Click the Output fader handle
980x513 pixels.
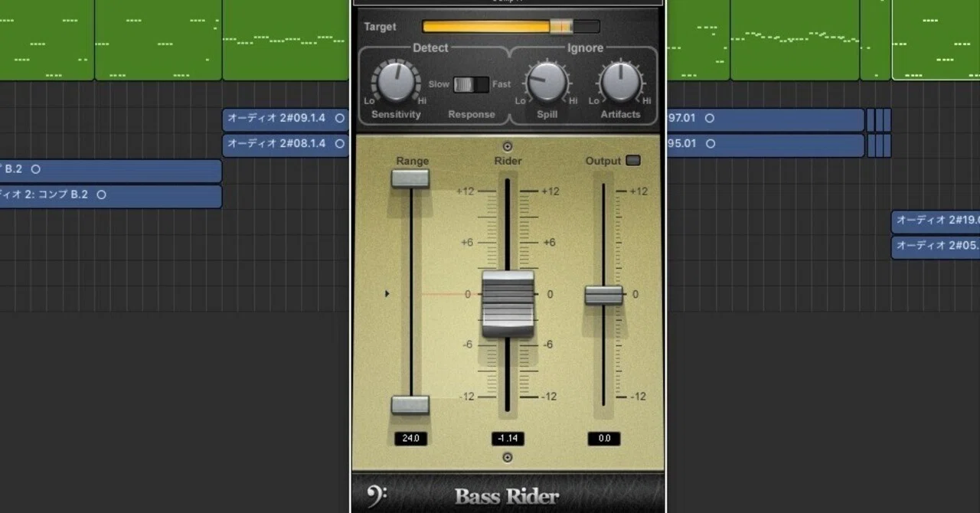(x=604, y=295)
